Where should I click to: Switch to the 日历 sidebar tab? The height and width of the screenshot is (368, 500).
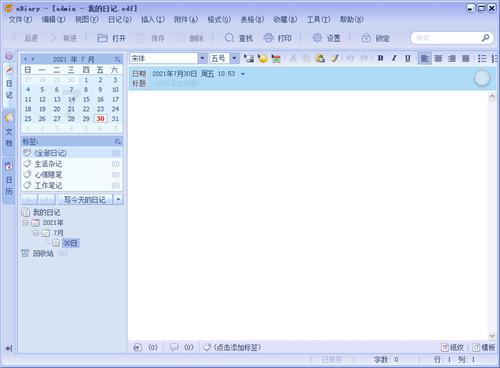9,180
